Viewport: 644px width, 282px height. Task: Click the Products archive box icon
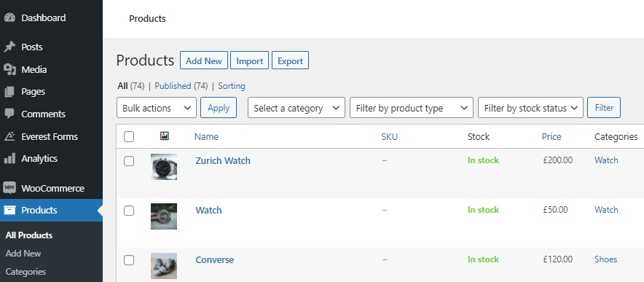coord(9,210)
